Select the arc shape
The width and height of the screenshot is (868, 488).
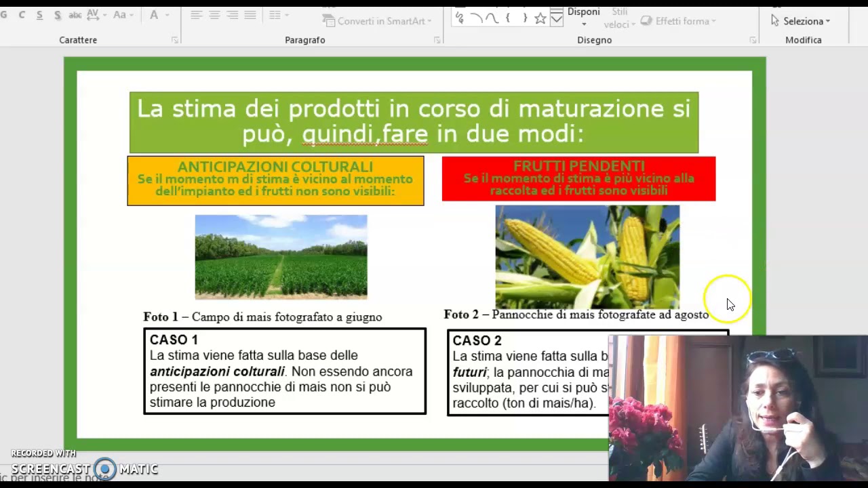pyautogui.click(x=476, y=18)
